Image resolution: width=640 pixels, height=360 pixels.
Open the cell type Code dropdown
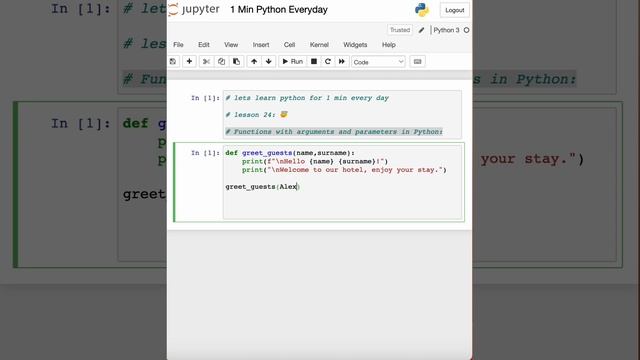(x=378, y=62)
